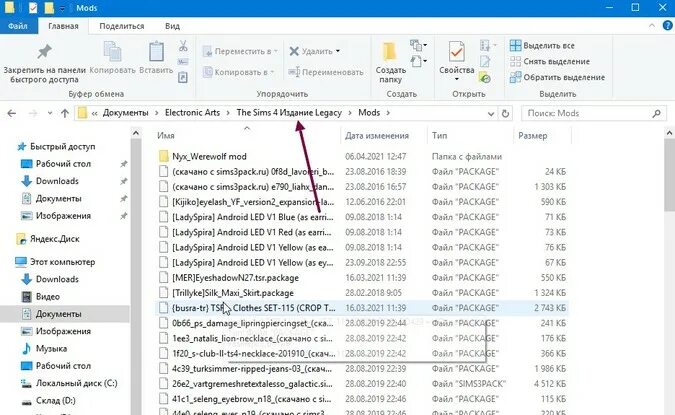Go up one folder with the up arrow

[x=65, y=113]
